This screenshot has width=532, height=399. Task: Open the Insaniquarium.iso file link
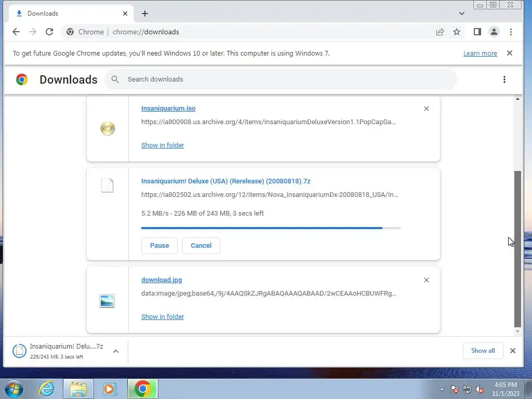168,108
